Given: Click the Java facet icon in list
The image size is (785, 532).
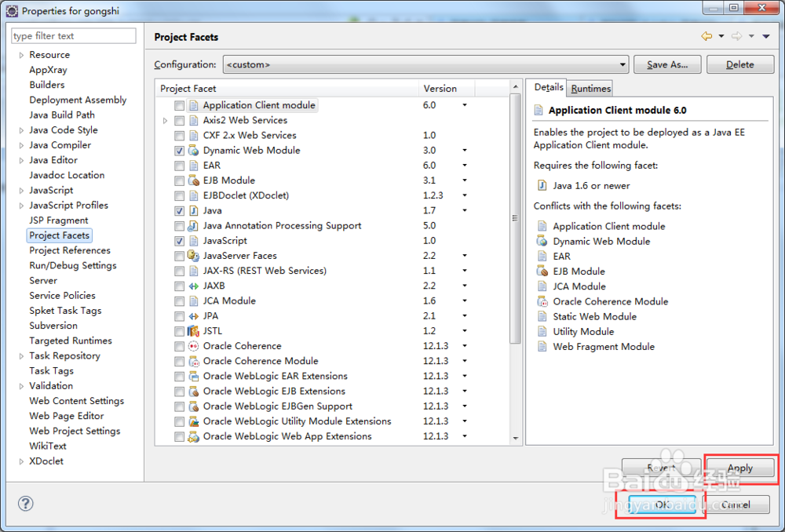Looking at the screenshot, I should pyautogui.click(x=193, y=211).
